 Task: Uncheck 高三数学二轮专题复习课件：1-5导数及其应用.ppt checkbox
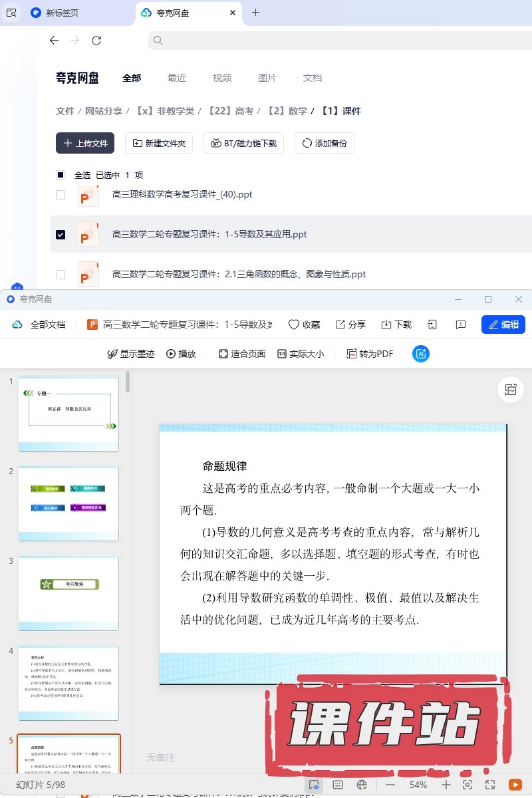click(61, 235)
